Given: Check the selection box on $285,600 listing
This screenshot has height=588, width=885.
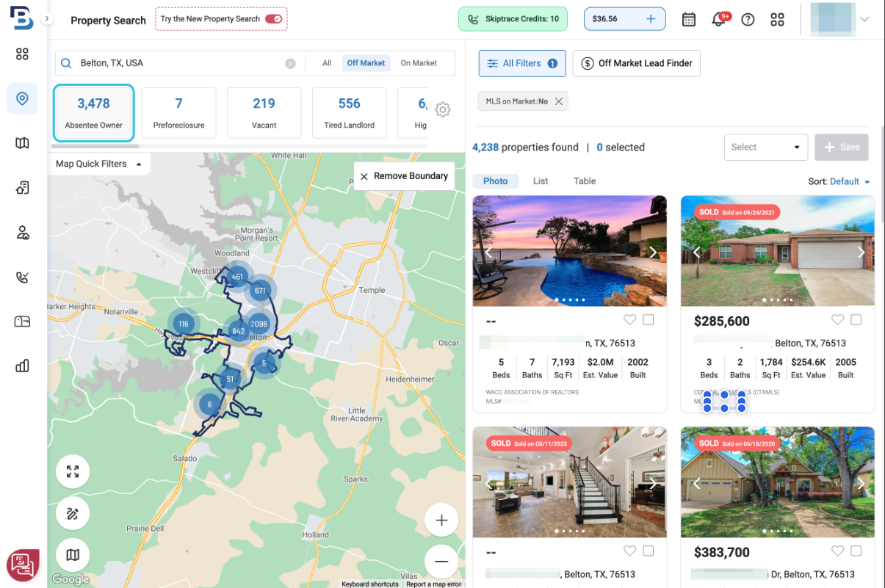Looking at the screenshot, I should [856, 320].
